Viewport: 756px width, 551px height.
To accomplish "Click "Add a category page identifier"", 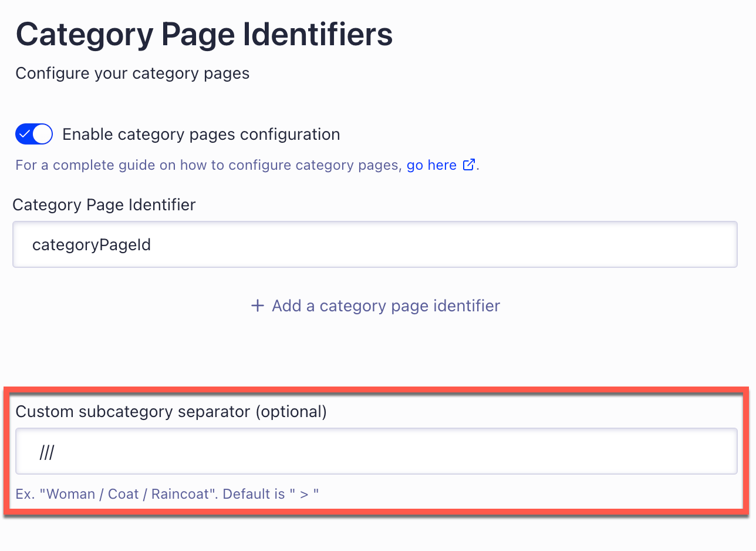I will 385,305.
